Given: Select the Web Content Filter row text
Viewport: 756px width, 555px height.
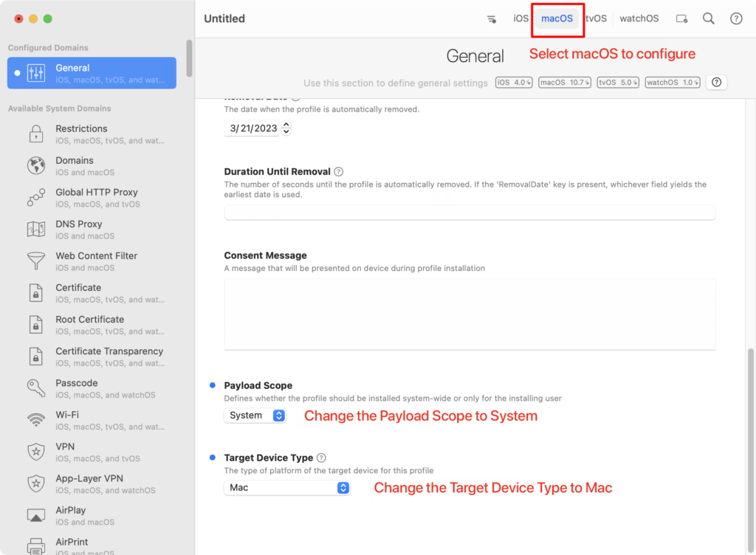Looking at the screenshot, I should 97,261.
